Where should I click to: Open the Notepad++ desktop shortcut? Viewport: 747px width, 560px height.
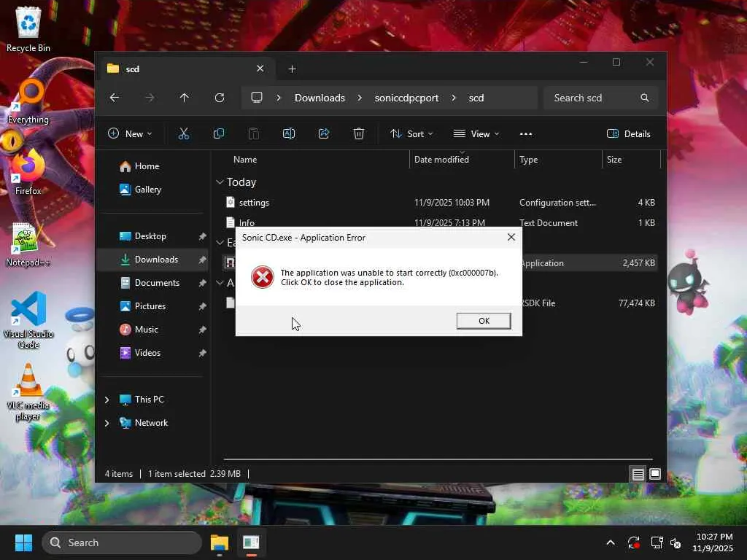[x=28, y=245]
